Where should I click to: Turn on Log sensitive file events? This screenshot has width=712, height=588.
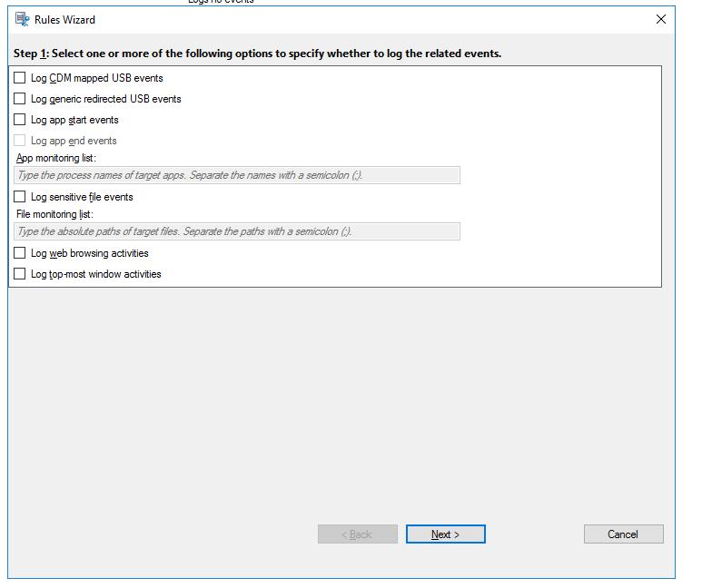[20, 197]
